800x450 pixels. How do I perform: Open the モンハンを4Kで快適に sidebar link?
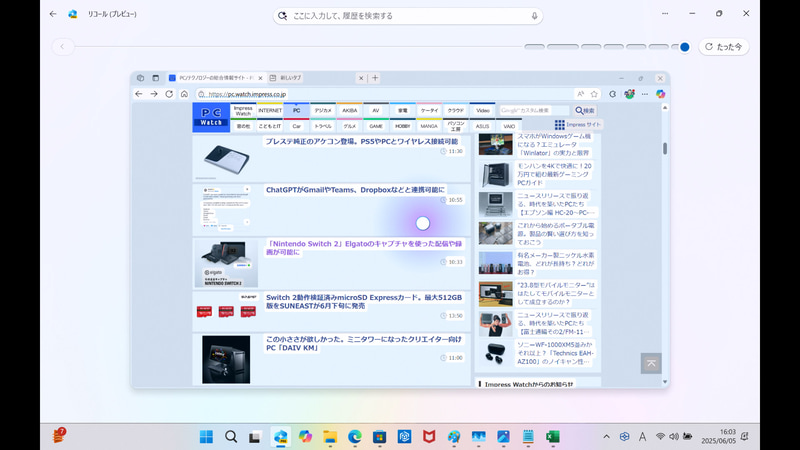pyautogui.click(x=555, y=174)
